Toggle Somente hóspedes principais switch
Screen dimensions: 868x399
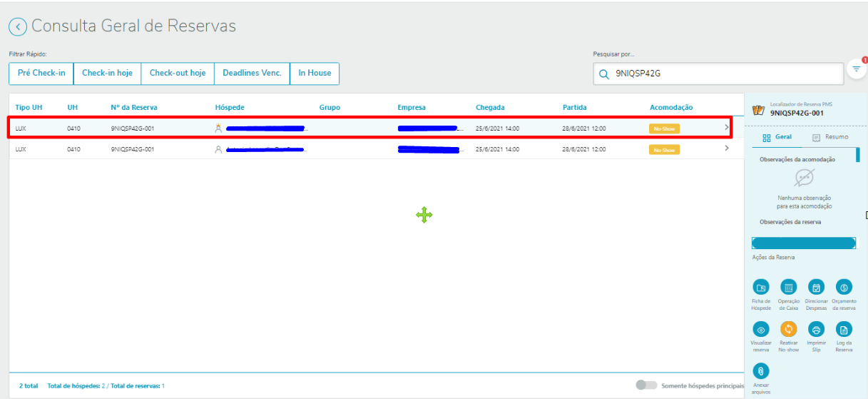646,385
